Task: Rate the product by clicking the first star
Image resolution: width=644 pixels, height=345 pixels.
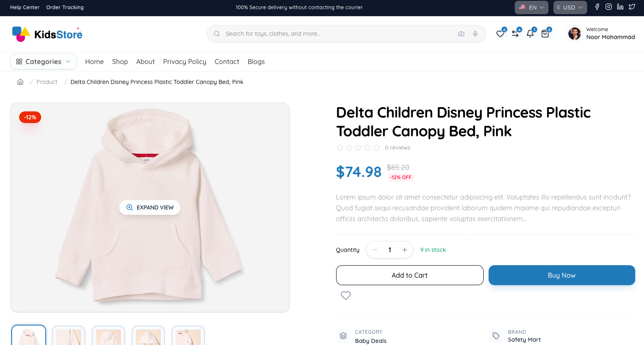Action: click(339, 147)
